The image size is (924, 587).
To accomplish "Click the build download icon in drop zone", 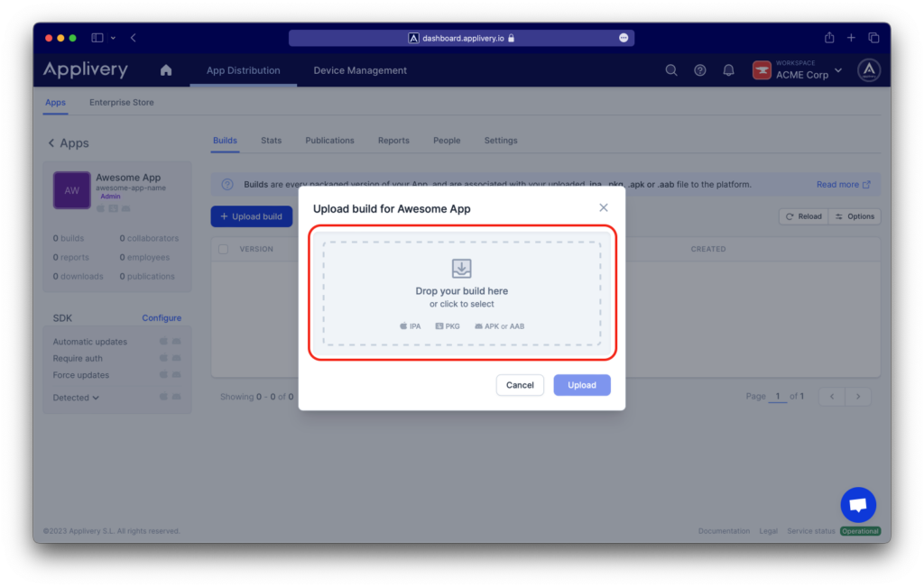I will (x=461, y=269).
